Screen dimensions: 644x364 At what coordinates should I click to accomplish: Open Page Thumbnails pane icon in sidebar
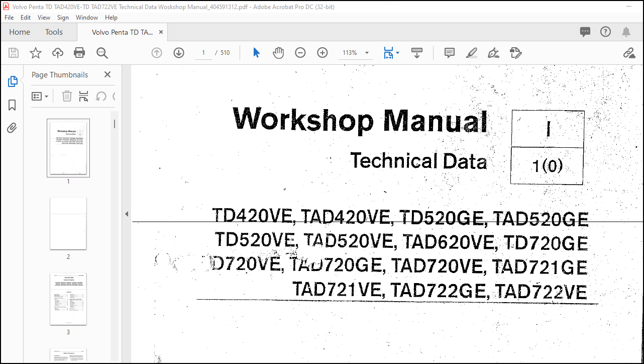[13, 81]
